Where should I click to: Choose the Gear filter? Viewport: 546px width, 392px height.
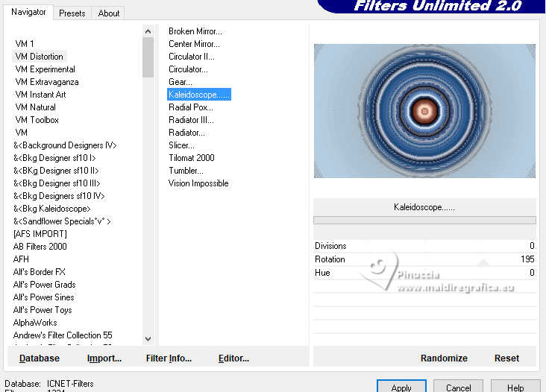pyautogui.click(x=181, y=82)
